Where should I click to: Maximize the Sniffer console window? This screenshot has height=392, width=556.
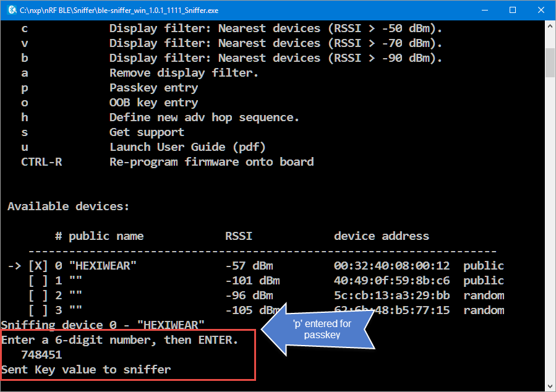pyautogui.click(x=512, y=11)
